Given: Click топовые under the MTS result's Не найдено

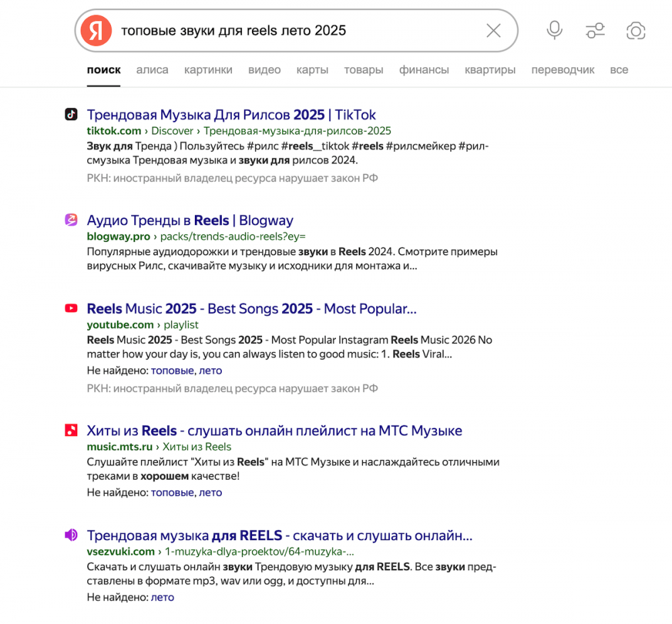Looking at the screenshot, I should point(172,492).
